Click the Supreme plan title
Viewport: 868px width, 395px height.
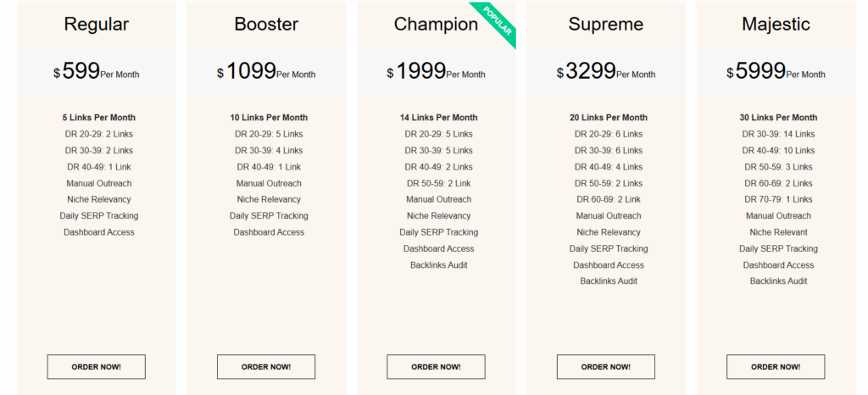click(x=605, y=25)
